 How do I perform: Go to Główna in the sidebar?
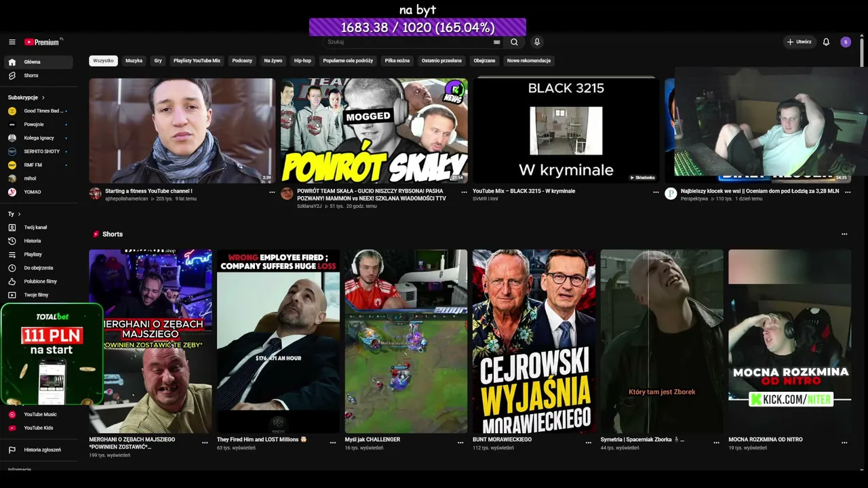(39, 62)
